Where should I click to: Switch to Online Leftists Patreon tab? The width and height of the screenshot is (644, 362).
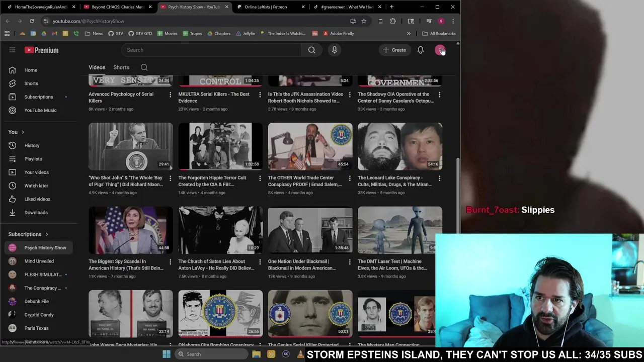tap(271, 7)
